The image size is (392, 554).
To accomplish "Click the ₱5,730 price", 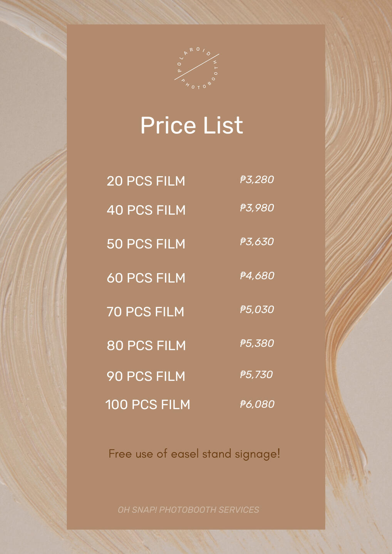I will [256, 375].
